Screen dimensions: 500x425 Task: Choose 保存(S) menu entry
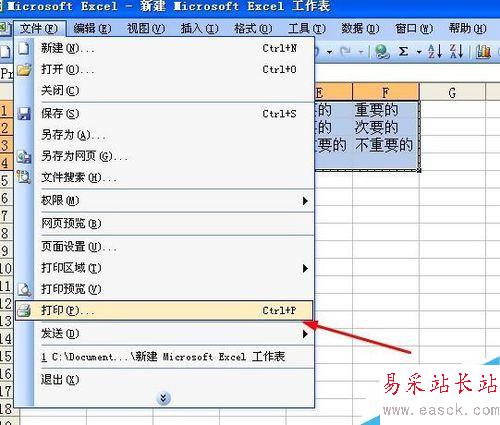tap(164, 114)
